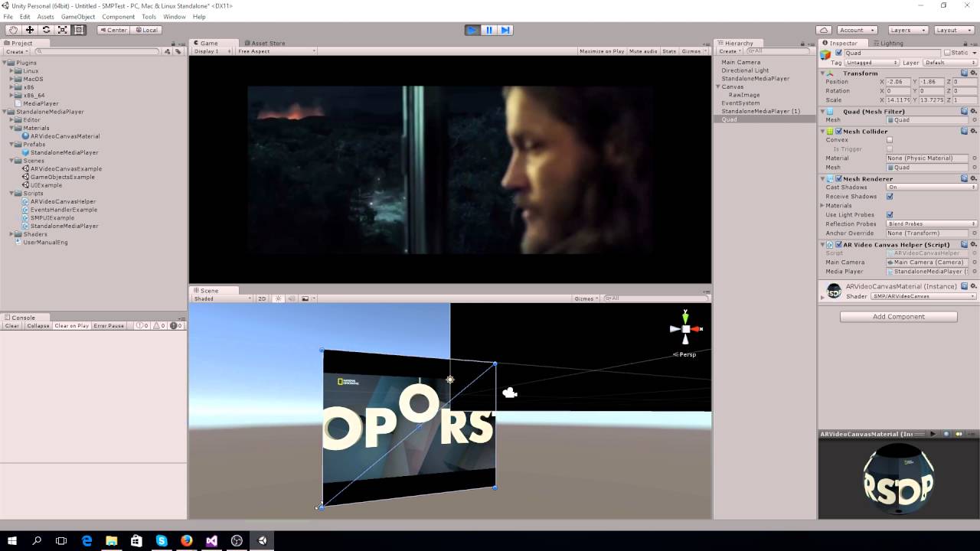The image size is (980, 551).
Task: Toggle Receive Shadows checkbox
Action: point(890,196)
